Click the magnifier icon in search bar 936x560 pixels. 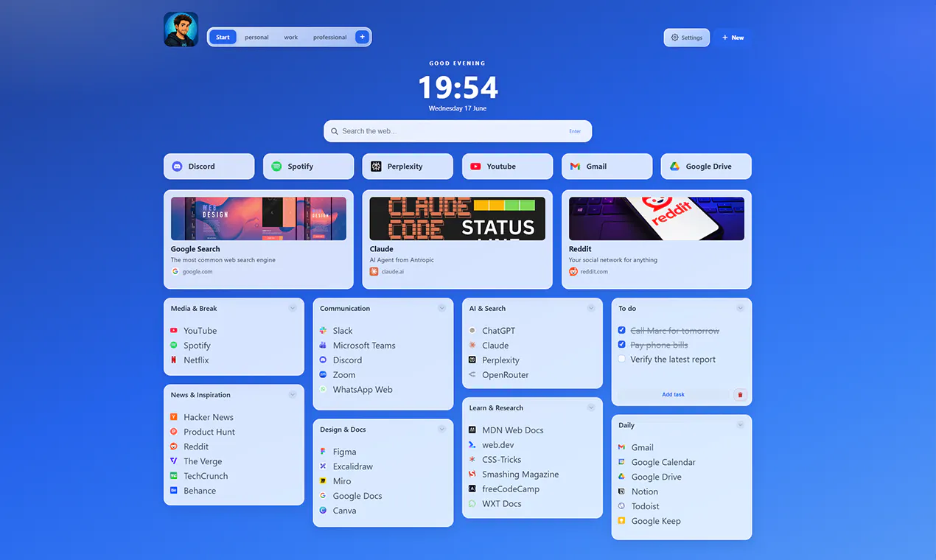tap(335, 131)
